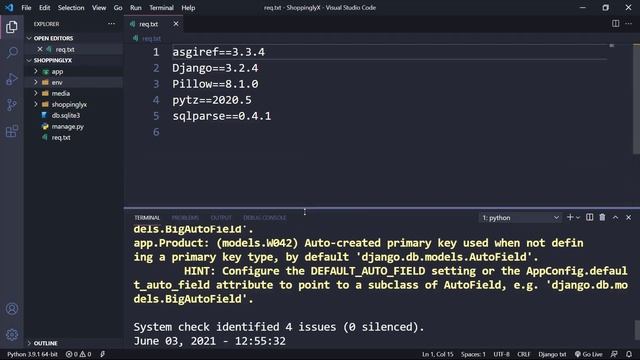Screen dimensions: 640x360
Task: Open the terminal selector '1: python' dropdown
Action: click(520, 218)
